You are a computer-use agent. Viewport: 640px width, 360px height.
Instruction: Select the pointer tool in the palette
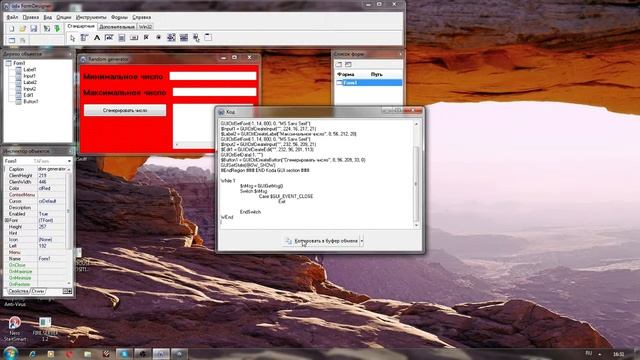pyautogui.click(x=73, y=38)
